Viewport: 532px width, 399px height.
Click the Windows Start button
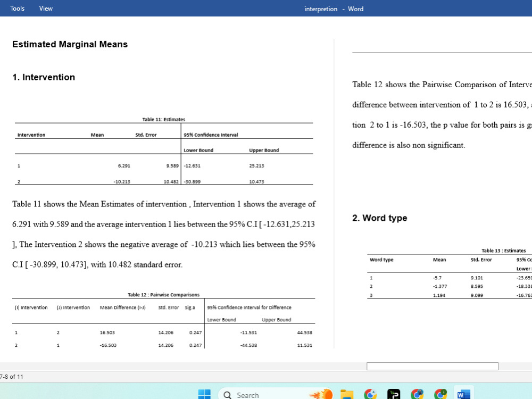[x=205, y=395]
